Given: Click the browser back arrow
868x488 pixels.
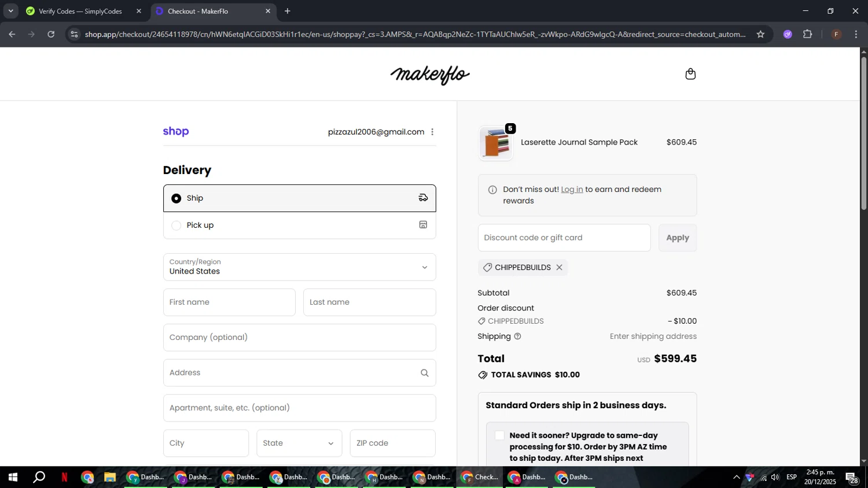Looking at the screenshot, I should (12, 34).
